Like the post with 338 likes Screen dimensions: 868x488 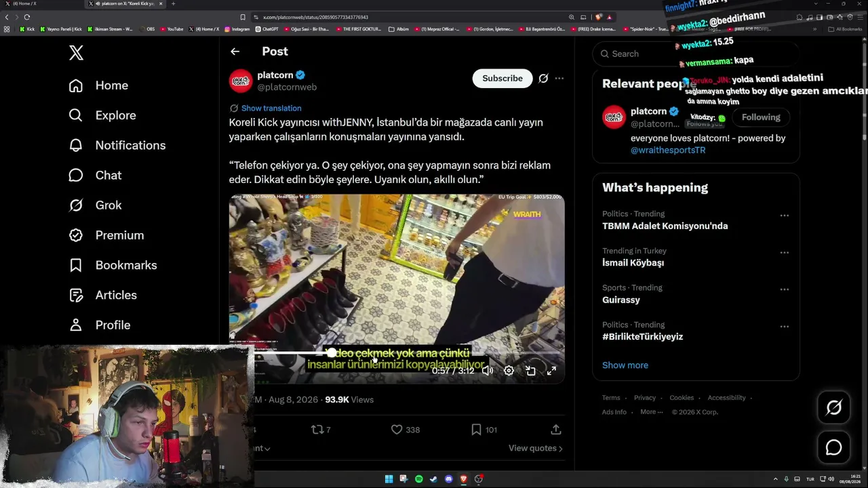click(x=406, y=430)
